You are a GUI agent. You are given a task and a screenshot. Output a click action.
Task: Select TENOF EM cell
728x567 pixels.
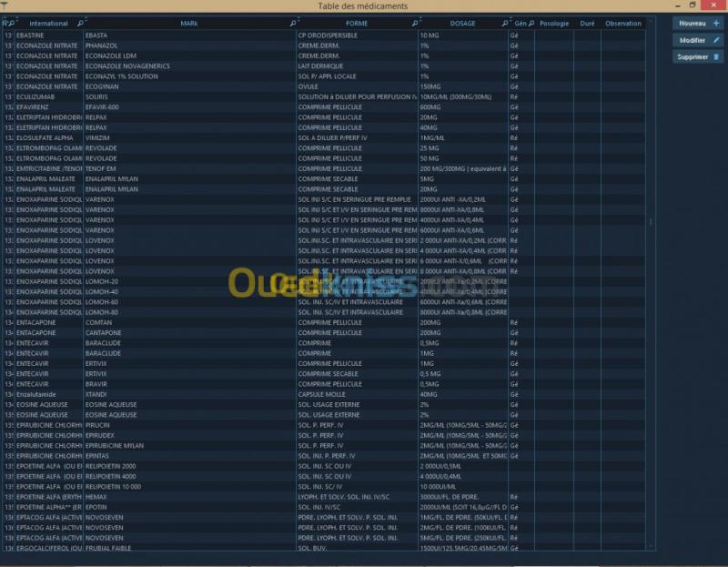pos(189,168)
